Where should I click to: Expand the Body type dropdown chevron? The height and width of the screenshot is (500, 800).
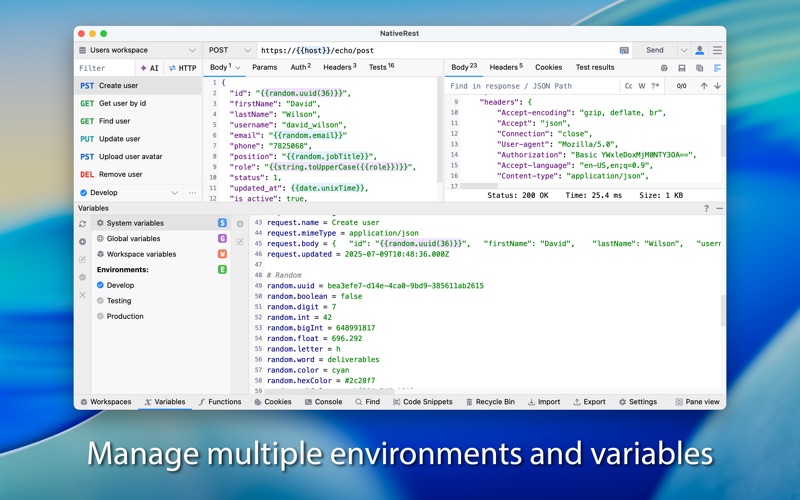coord(238,68)
